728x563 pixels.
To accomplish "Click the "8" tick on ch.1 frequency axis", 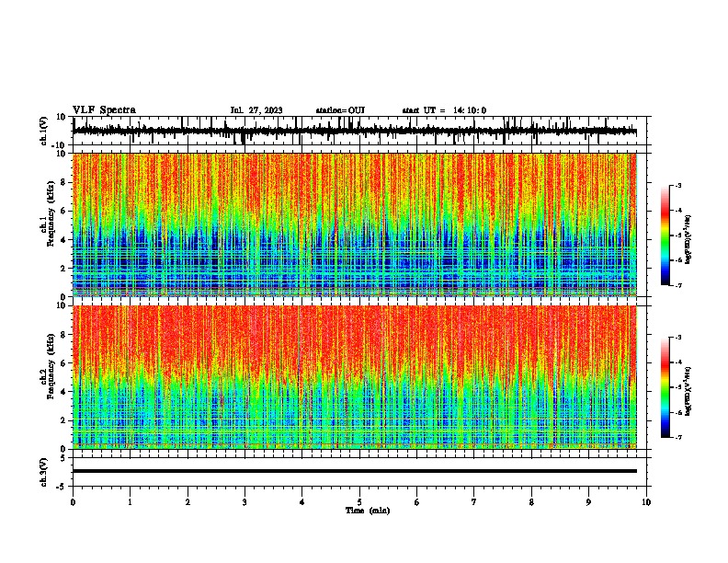I will pos(63,182).
